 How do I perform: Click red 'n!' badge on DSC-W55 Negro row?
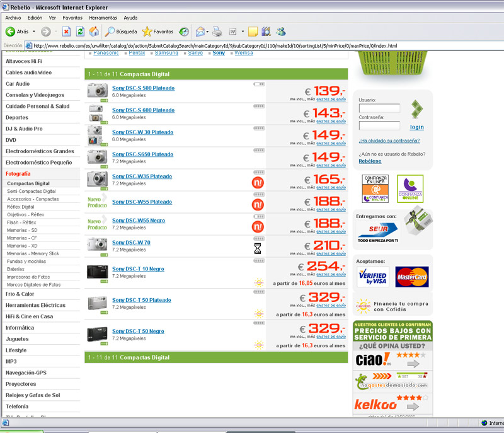[x=258, y=227]
